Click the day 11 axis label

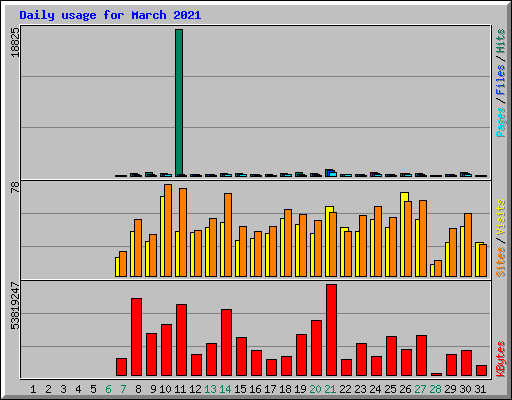(180, 389)
